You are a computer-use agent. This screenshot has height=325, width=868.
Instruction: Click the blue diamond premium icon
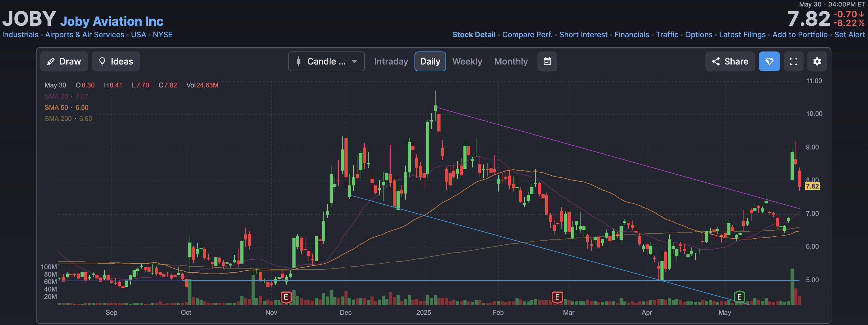tap(769, 61)
